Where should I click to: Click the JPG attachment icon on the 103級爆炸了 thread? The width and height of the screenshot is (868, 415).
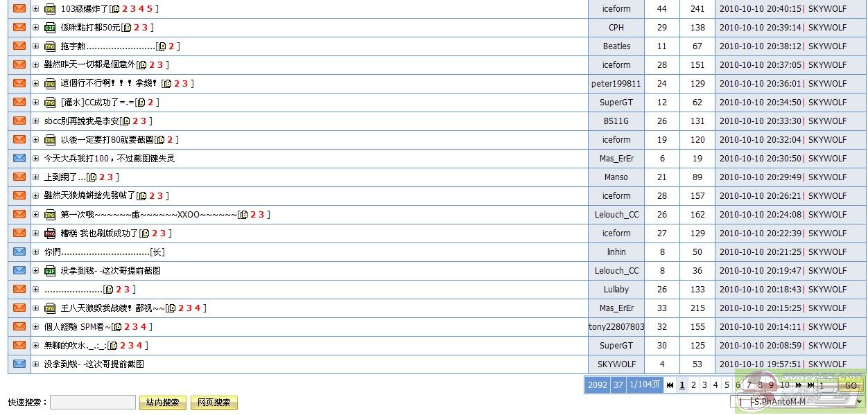point(50,9)
